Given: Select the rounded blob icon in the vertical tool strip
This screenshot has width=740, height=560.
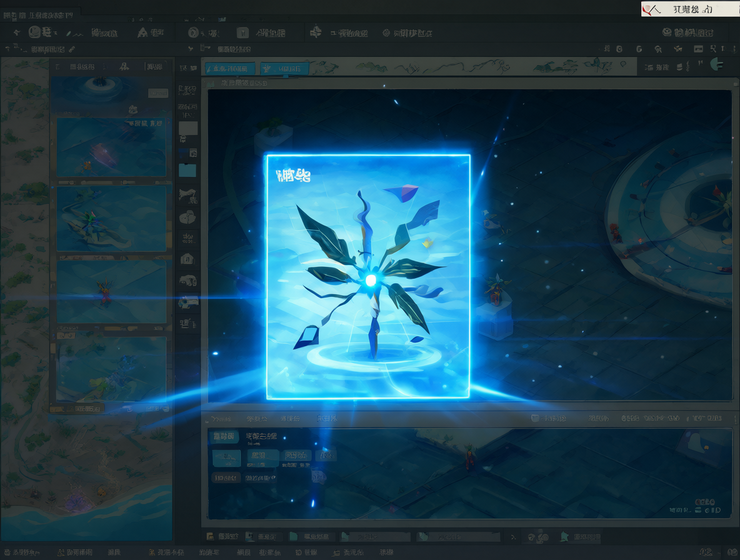Looking at the screenshot, I should 188,217.
